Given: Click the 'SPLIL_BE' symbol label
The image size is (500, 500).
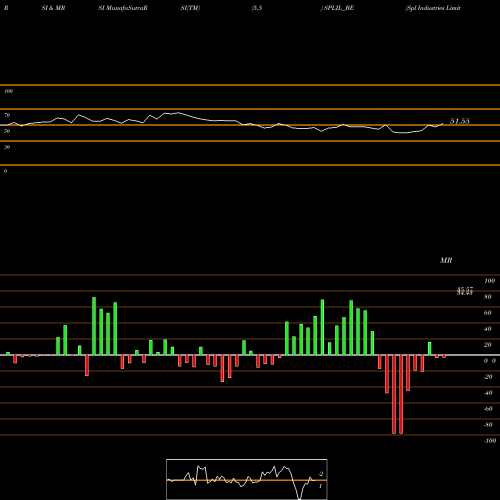Looking at the screenshot, I should (x=339, y=8).
